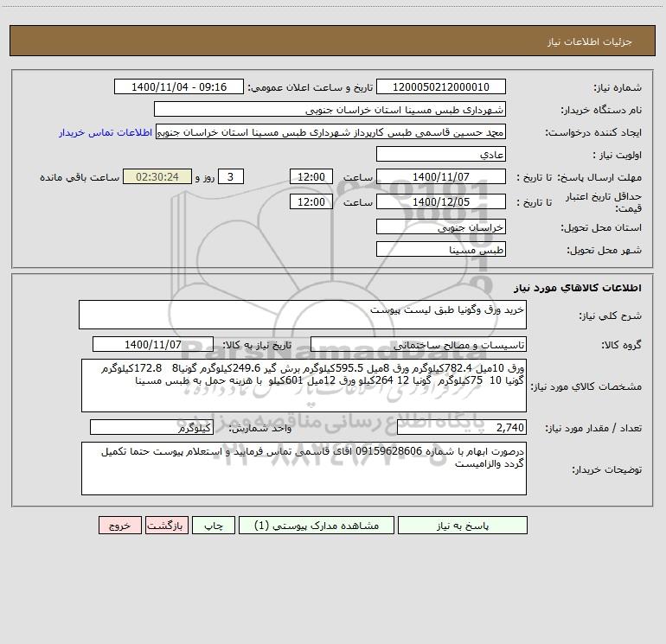The image size is (666, 644).
Task: Click the announcement date field 1400/11/04 - 09:16
Action: 179,86
